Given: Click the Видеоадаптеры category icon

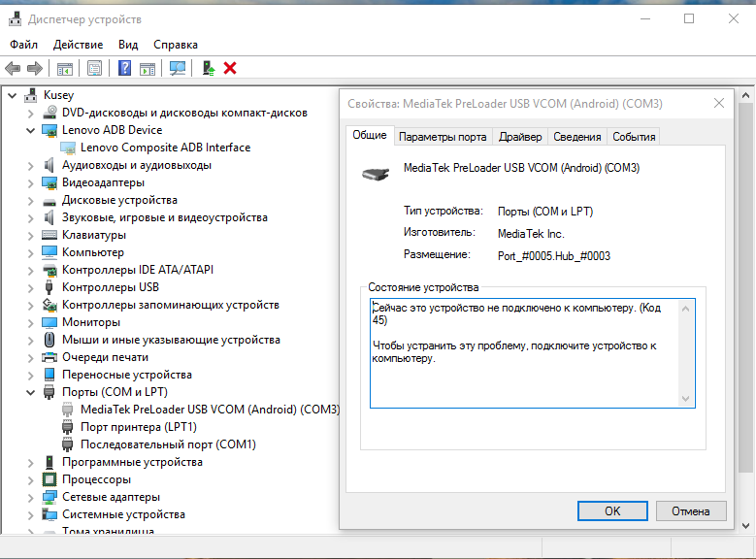Looking at the screenshot, I should pos(49,182).
